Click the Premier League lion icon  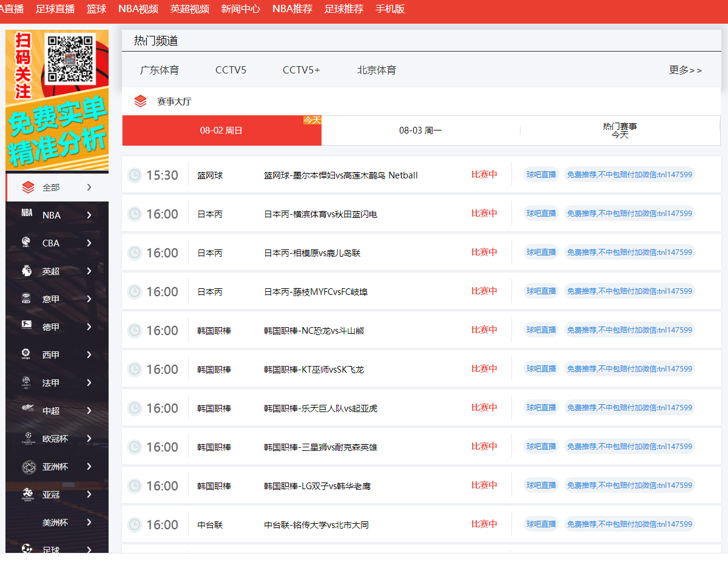27,271
